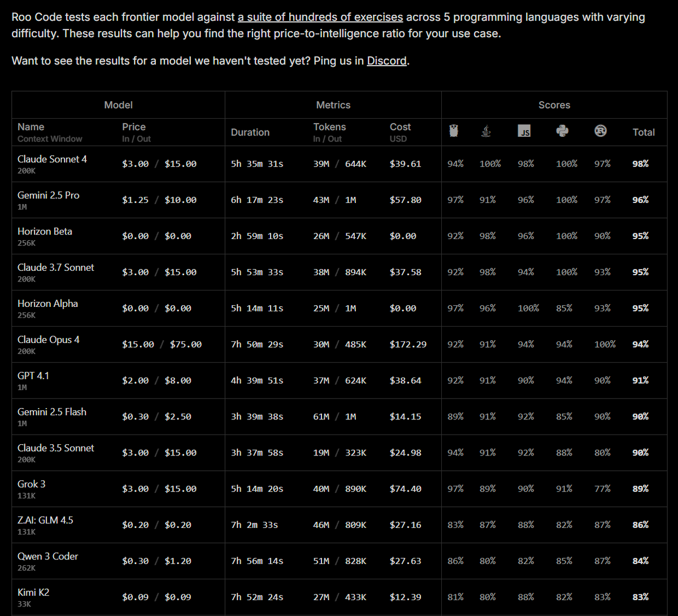This screenshot has width=678, height=616.
Task: Click the 46M / 809K tokens value
Action: pos(340,525)
